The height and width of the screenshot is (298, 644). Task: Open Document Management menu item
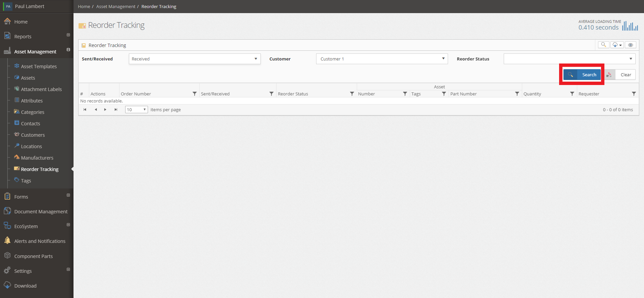[41, 212]
